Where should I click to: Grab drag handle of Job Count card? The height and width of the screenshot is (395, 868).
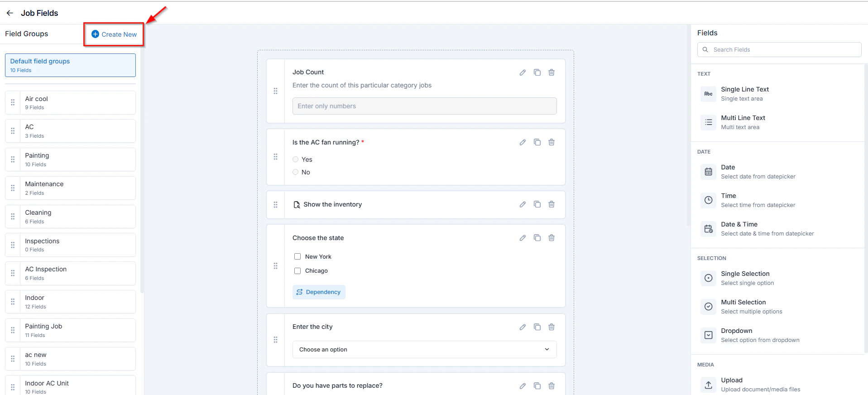[x=275, y=91]
